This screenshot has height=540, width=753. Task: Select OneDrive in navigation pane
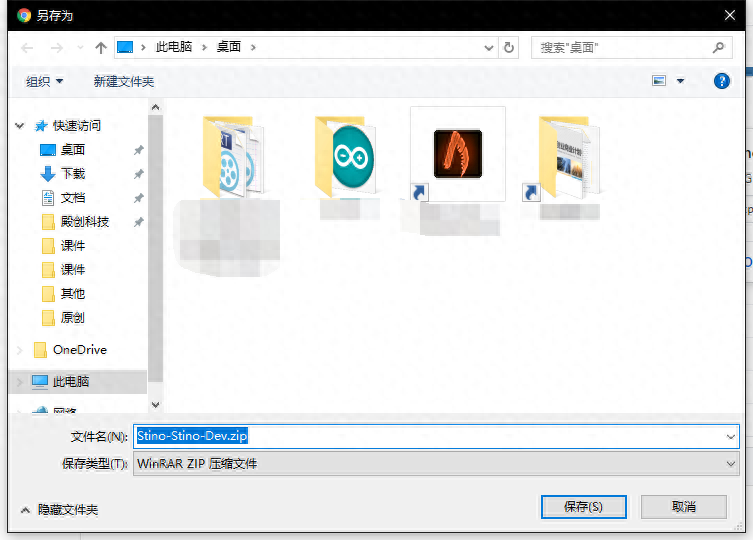[x=79, y=350]
